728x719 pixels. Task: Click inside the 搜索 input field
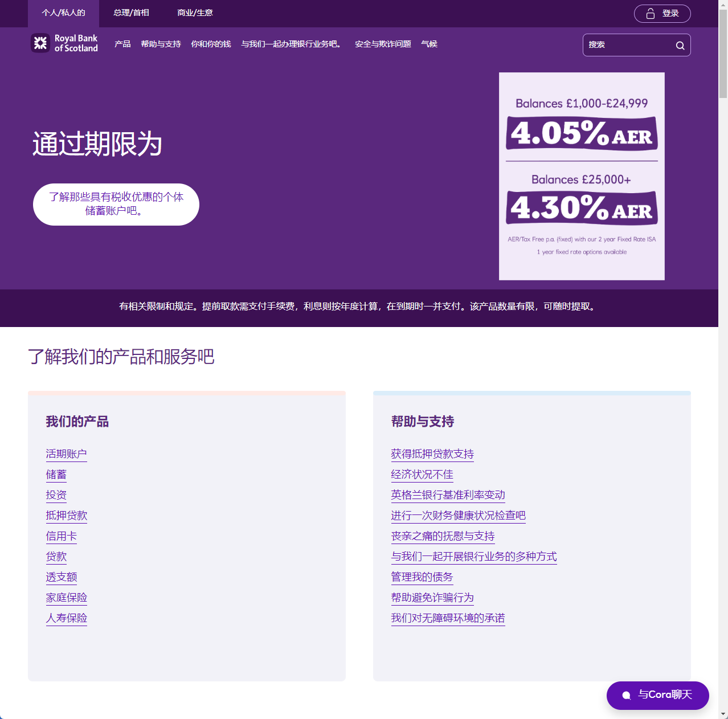click(627, 45)
